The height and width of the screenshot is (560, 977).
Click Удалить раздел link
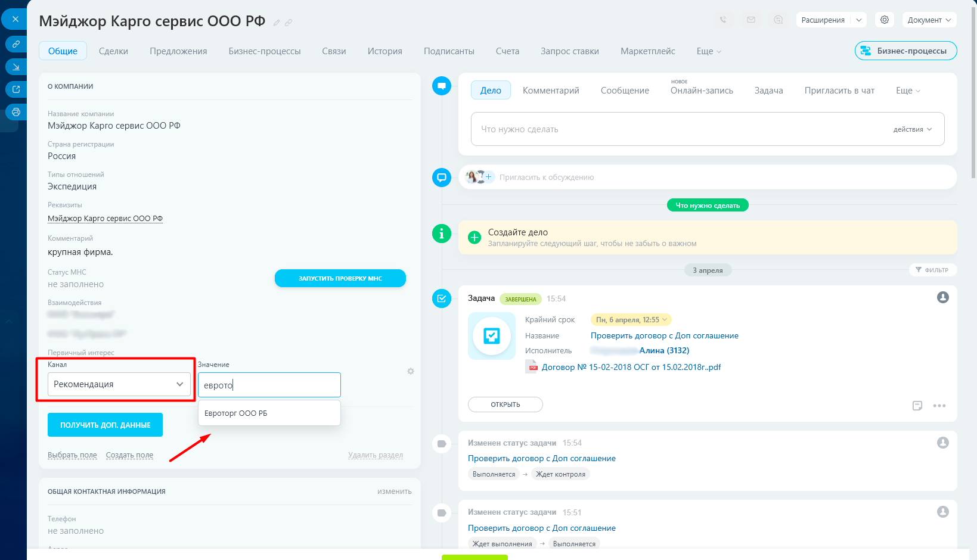click(376, 455)
